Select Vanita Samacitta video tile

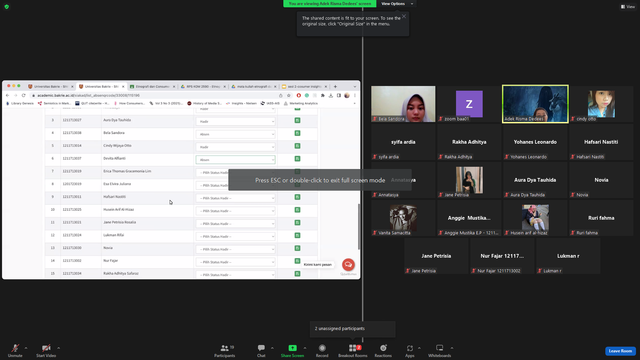403,218
